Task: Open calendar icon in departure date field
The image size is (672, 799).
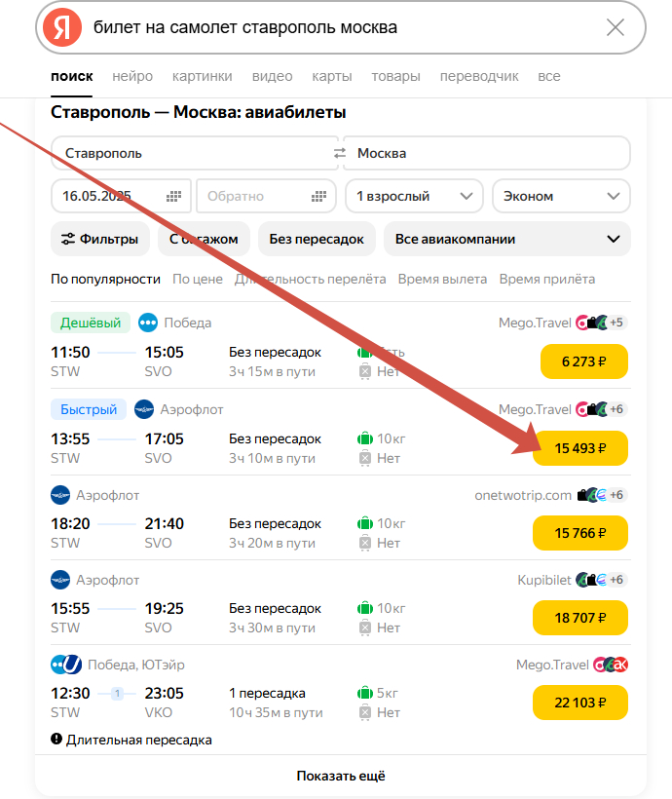Action: tap(174, 196)
